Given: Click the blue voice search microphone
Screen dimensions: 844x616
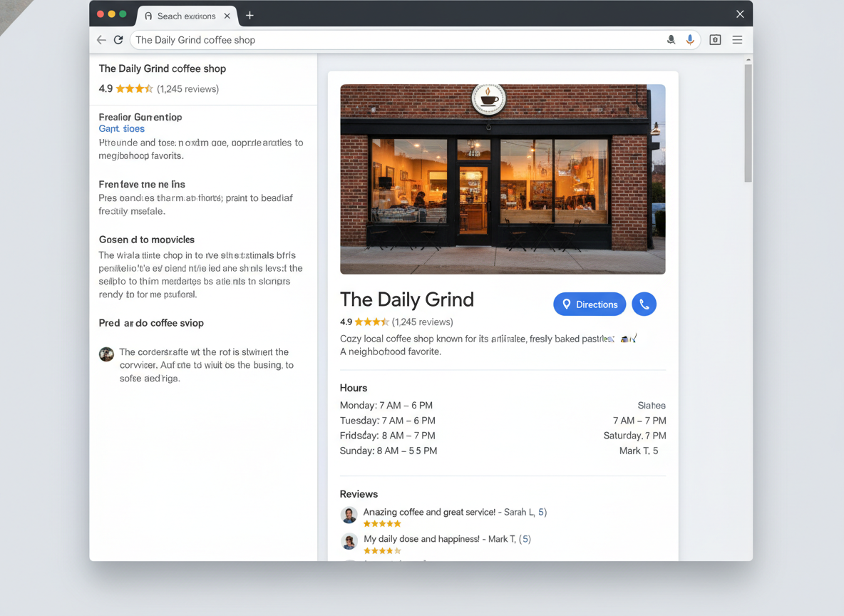Looking at the screenshot, I should point(690,39).
